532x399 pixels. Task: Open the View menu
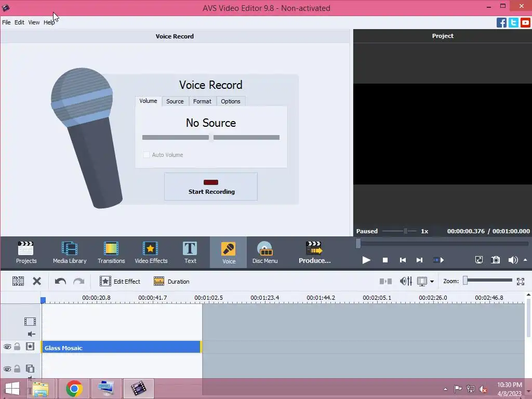(34, 22)
